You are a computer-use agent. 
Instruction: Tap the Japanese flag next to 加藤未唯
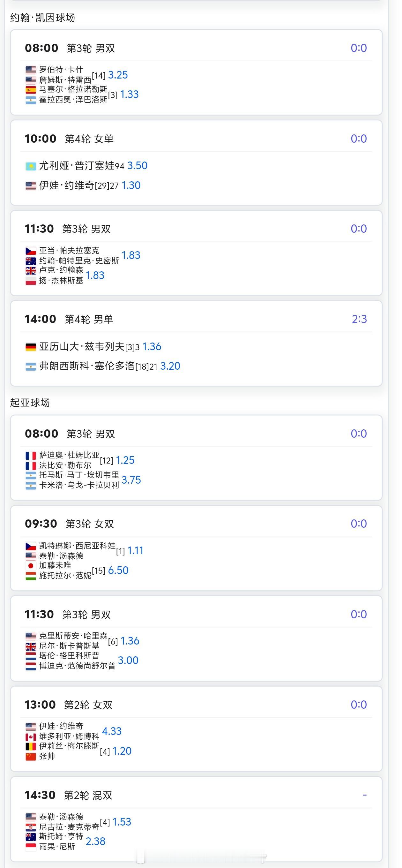(31, 566)
